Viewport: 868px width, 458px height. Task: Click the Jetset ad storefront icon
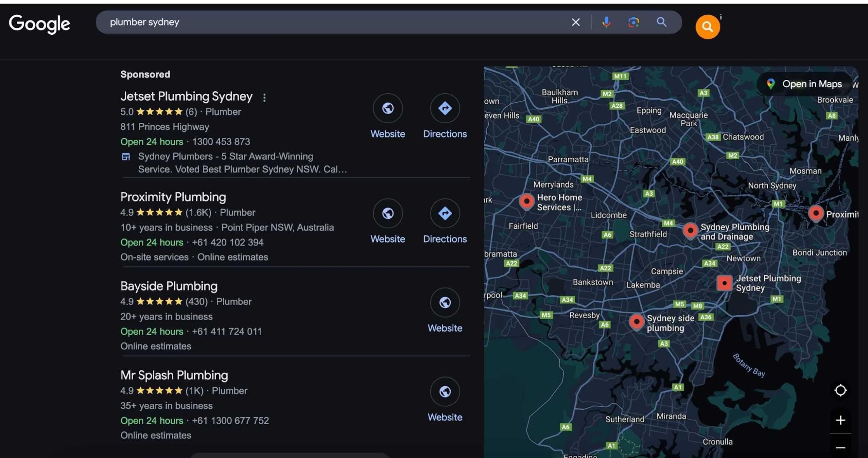pyautogui.click(x=126, y=156)
